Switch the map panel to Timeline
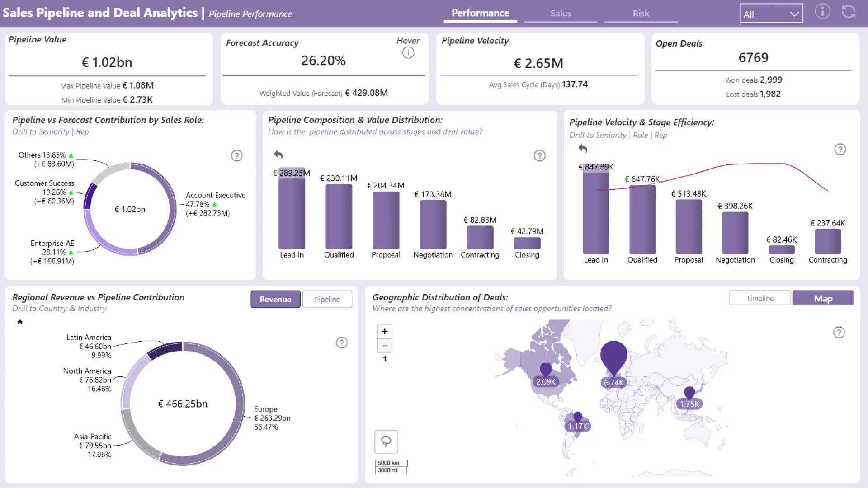The image size is (868, 488). (x=759, y=298)
